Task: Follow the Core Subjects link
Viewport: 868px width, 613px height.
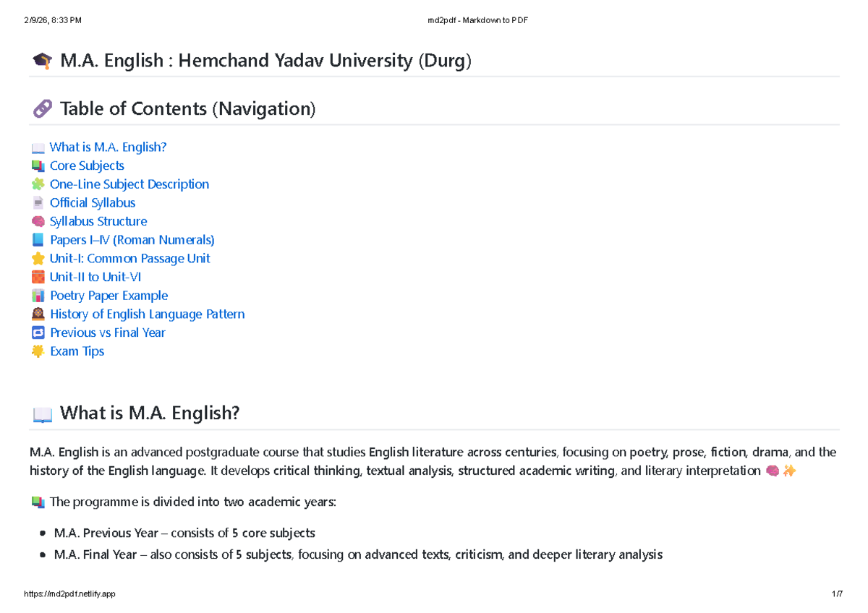Action: (x=87, y=166)
